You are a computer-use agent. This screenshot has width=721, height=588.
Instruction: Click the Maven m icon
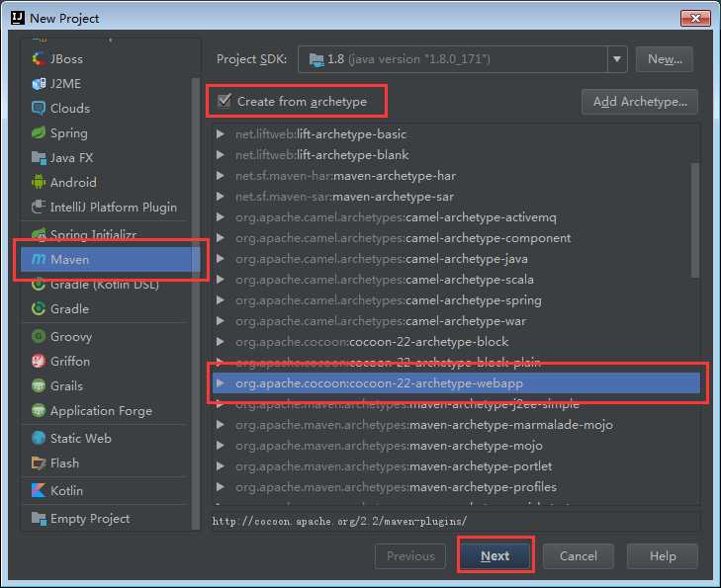pos(39,260)
